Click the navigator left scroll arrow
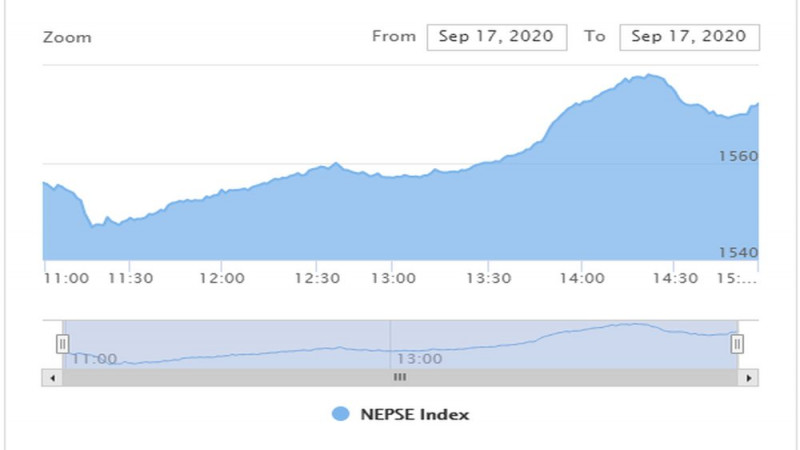The height and width of the screenshot is (450, 800). (x=52, y=378)
